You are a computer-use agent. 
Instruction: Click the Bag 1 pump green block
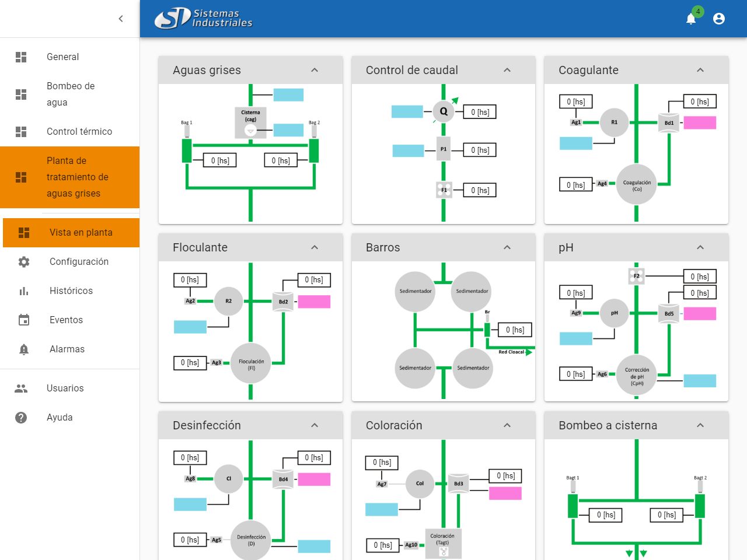pyautogui.click(x=187, y=150)
